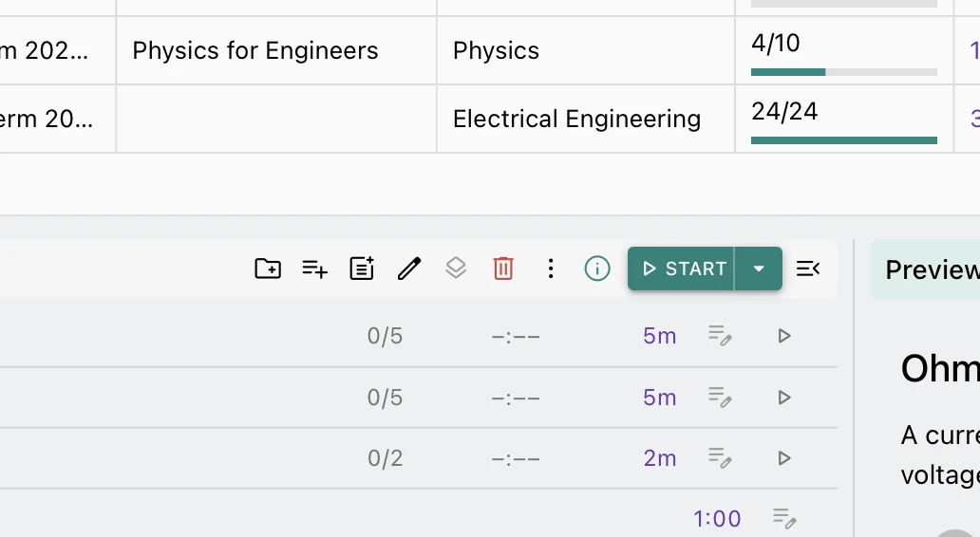
Task: Click the 'm 202...' term cell
Action: point(58,50)
